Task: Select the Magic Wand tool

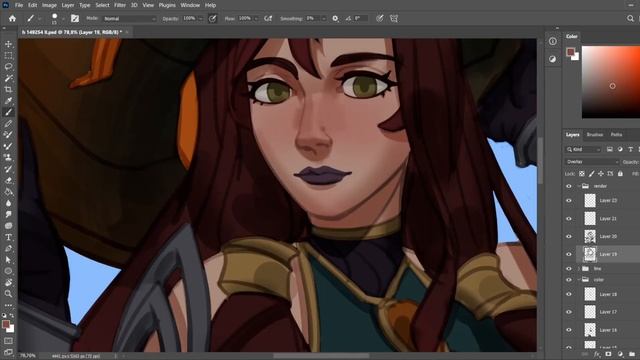Action: pyautogui.click(x=8, y=78)
